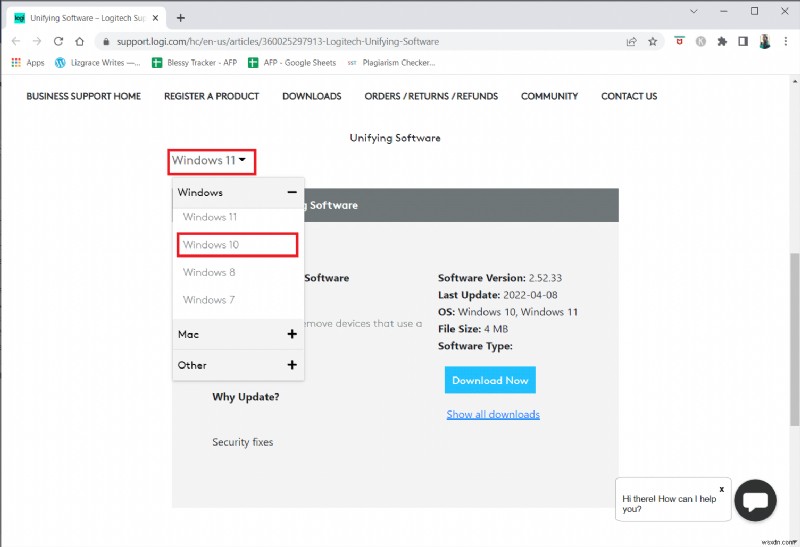Click the page vertical scrollbar thumb
This screenshot has height=547, width=800.
(795, 339)
